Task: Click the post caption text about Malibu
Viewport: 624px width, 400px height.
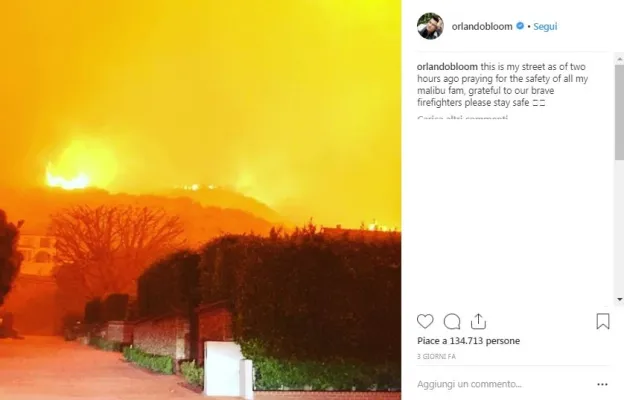Action: tap(503, 85)
